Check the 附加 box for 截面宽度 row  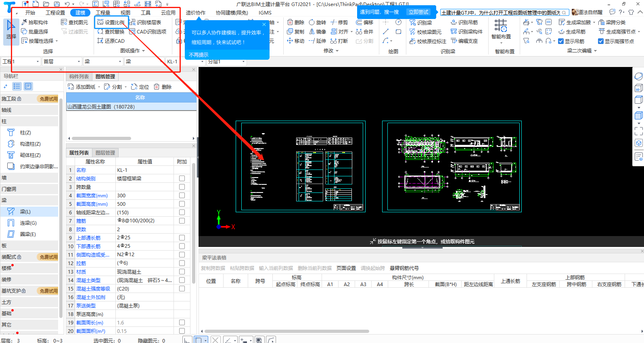182,195
